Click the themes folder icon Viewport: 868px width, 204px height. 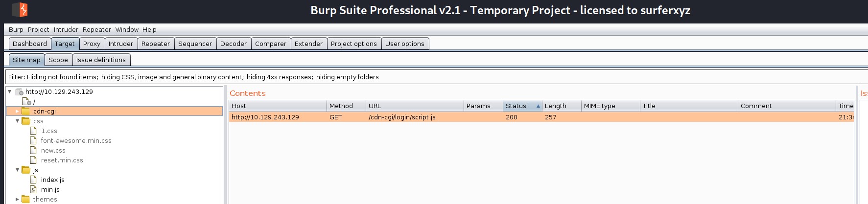[26, 200]
